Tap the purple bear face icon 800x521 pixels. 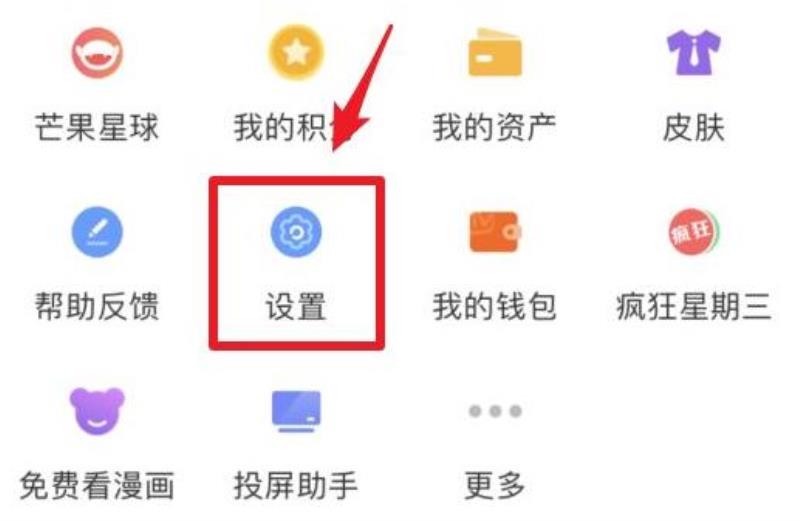coord(97,411)
